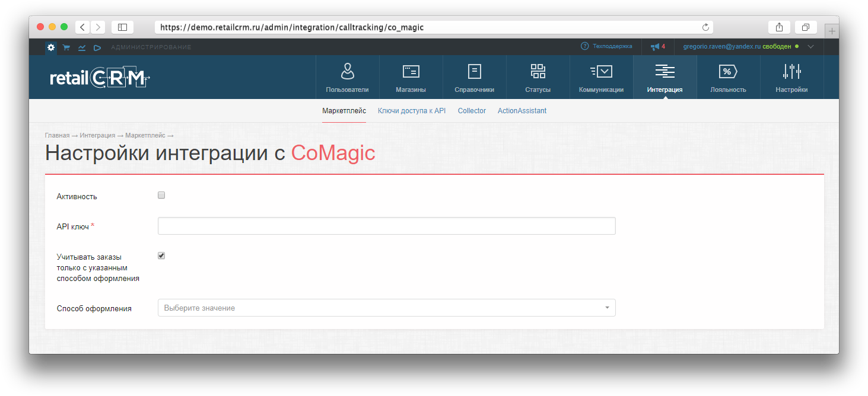The image size is (868, 396).
Task: Go to Маркетплейс in breadcrumbs
Action: 145,136
